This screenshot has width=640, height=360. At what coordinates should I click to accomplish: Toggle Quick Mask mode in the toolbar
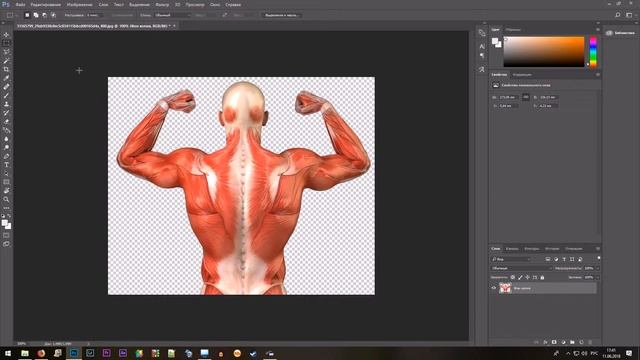tap(6, 235)
